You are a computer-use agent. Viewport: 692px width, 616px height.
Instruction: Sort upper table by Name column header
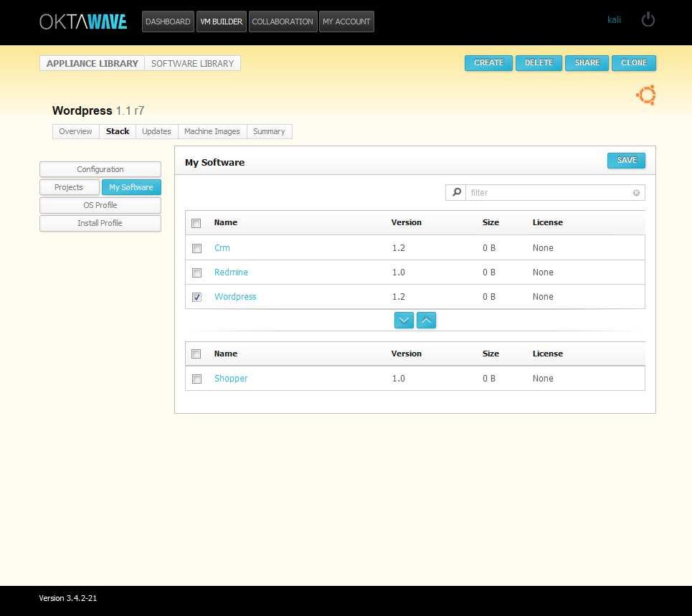click(225, 222)
